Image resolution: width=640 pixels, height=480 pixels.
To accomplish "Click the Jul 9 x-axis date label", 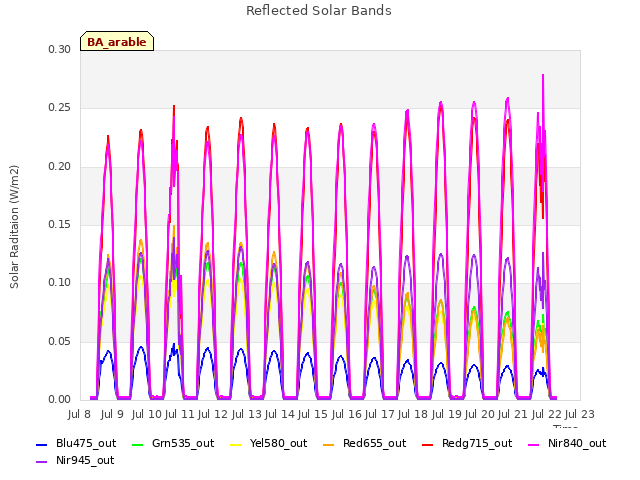I will click(112, 414).
